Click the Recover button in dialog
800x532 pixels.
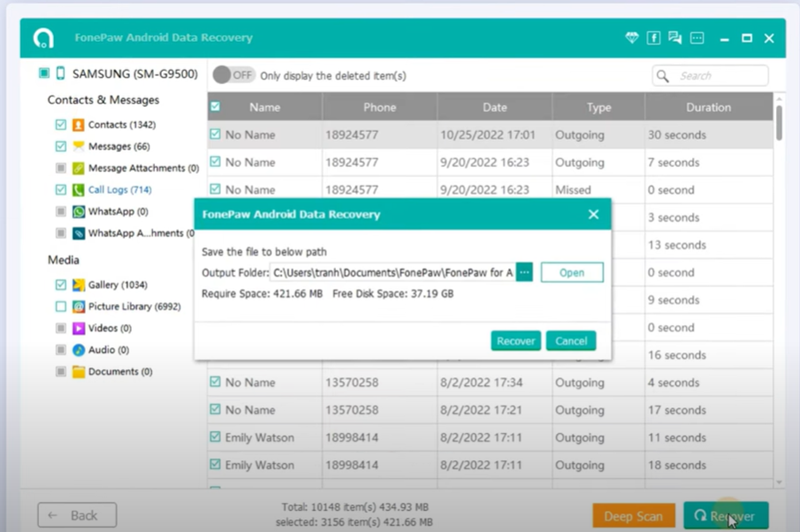tap(516, 341)
